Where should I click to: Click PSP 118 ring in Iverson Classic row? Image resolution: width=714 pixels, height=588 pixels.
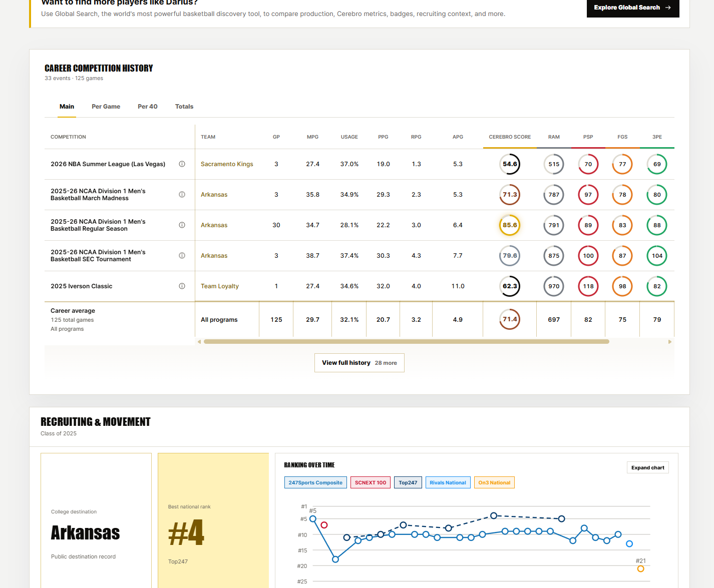click(x=588, y=286)
